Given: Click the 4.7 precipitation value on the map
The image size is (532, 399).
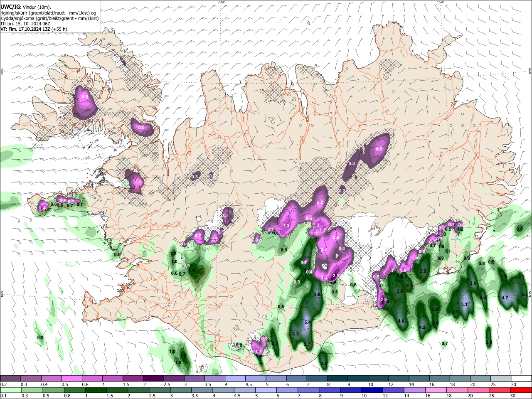Looking at the screenshot, I should (505, 298).
